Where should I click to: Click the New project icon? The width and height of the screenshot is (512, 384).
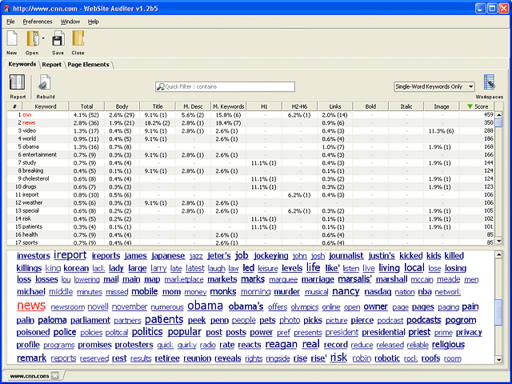12,39
